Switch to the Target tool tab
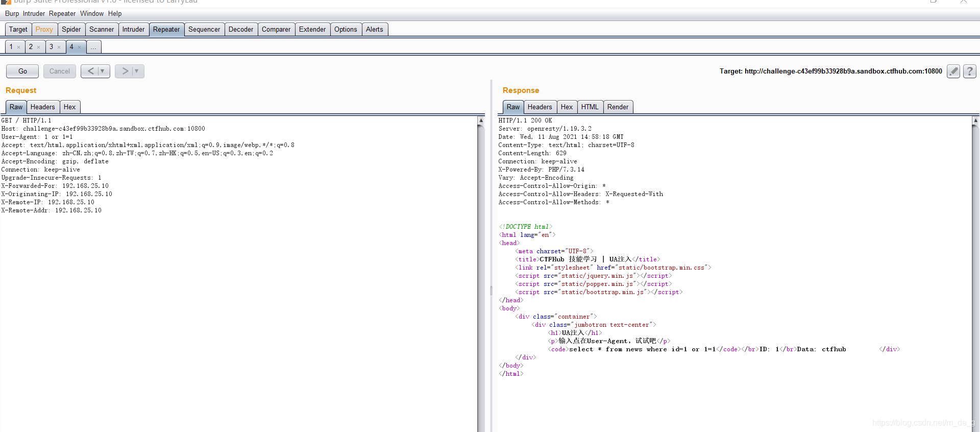Image resolution: width=980 pixels, height=432 pixels. (x=18, y=30)
